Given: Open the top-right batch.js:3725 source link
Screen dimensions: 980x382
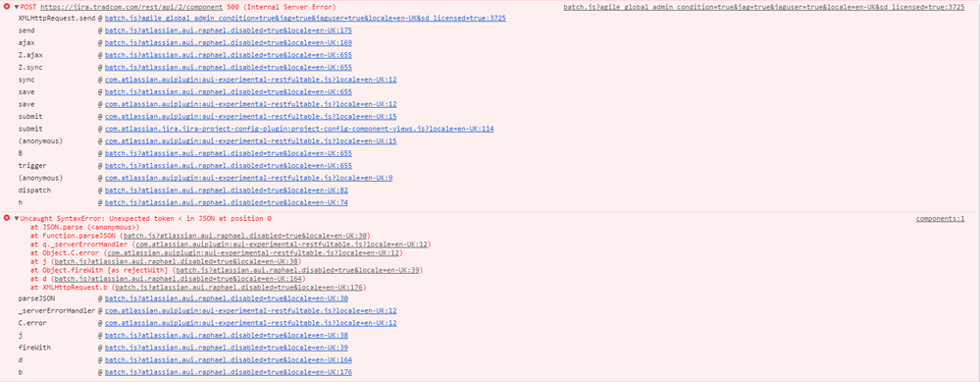Looking at the screenshot, I should [x=764, y=7].
